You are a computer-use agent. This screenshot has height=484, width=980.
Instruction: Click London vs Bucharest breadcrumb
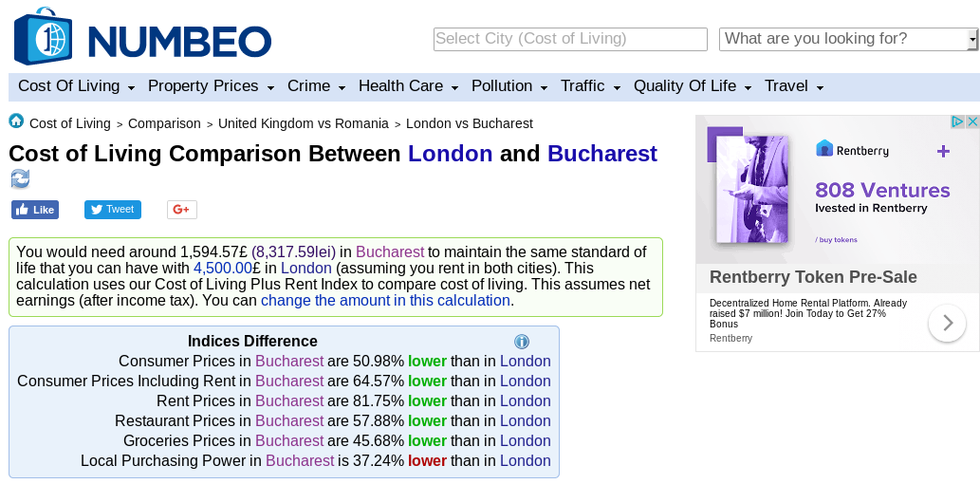click(470, 123)
